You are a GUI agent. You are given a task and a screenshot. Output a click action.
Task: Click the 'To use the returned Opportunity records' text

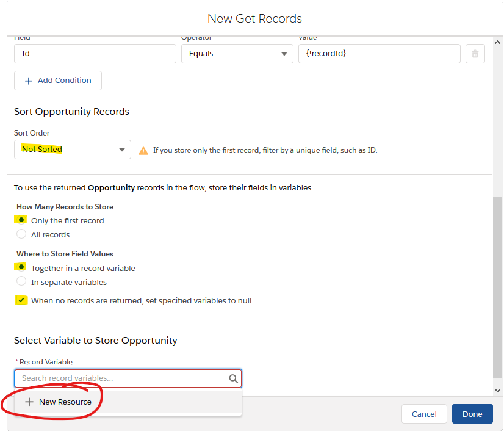pyautogui.click(x=164, y=188)
